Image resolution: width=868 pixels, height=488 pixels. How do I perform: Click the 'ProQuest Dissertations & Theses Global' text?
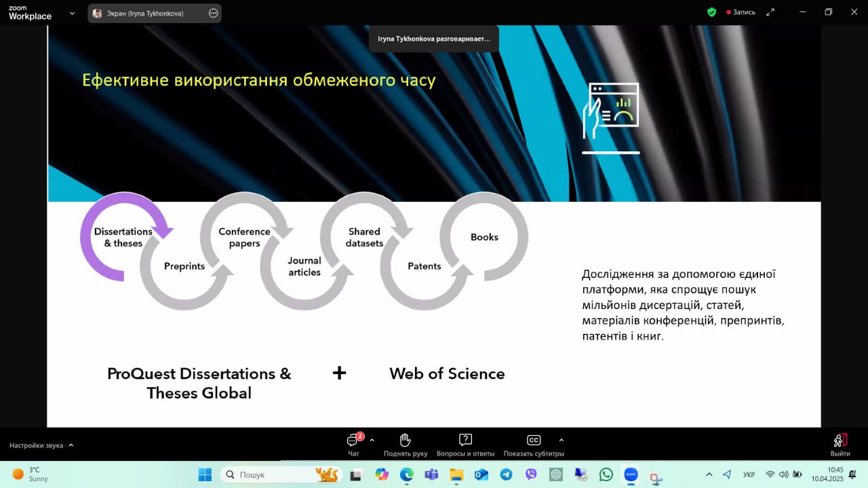199,383
